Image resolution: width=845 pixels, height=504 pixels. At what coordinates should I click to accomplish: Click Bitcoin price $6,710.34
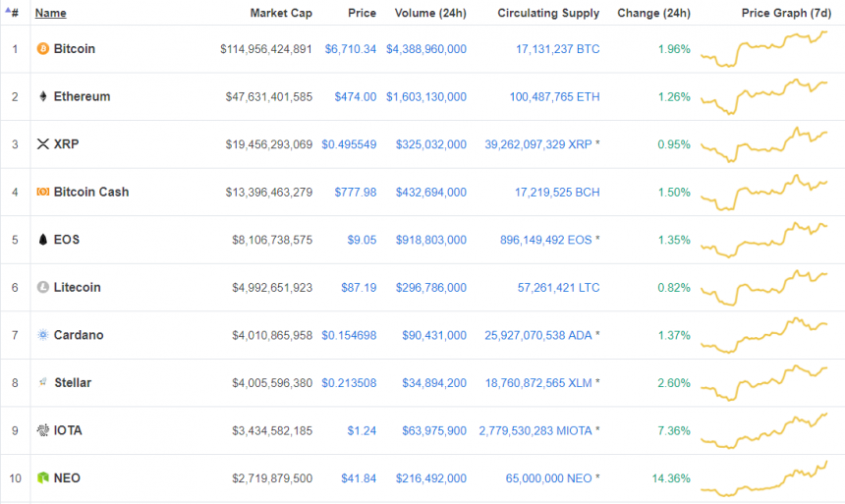point(351,49)
